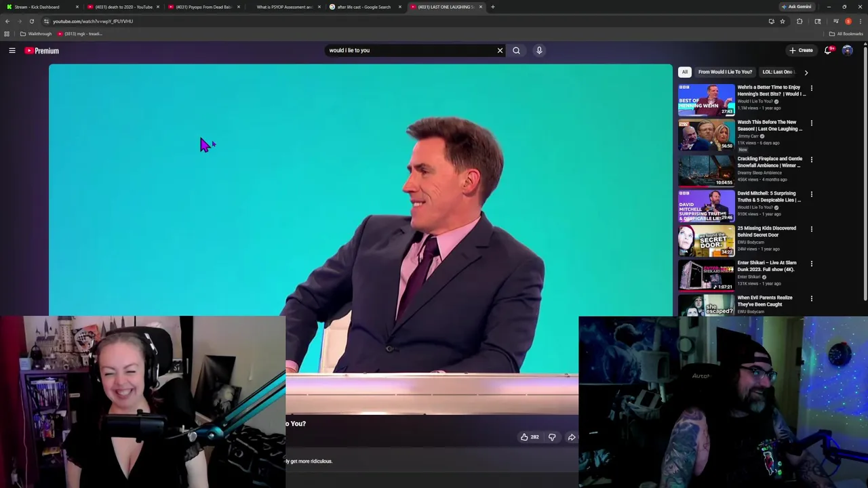Select the 'LOL: Last One' filter chip

pos(777,72)
